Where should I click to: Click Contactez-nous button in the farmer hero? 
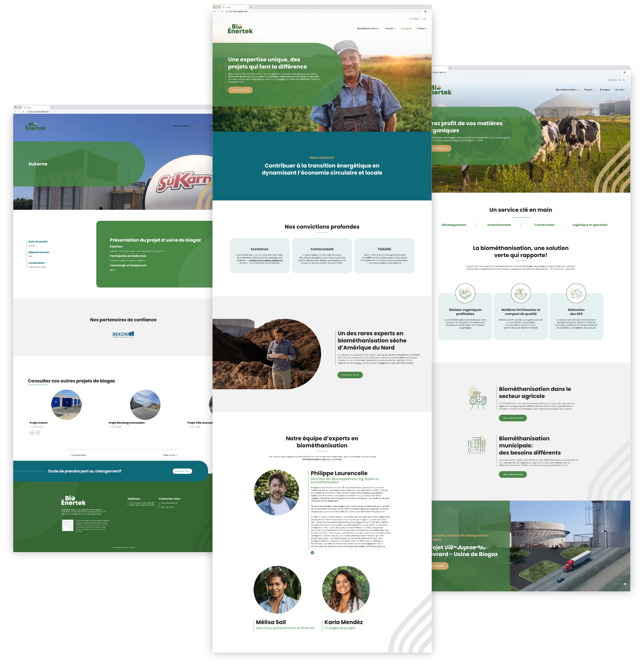click(x=240, y=90)
